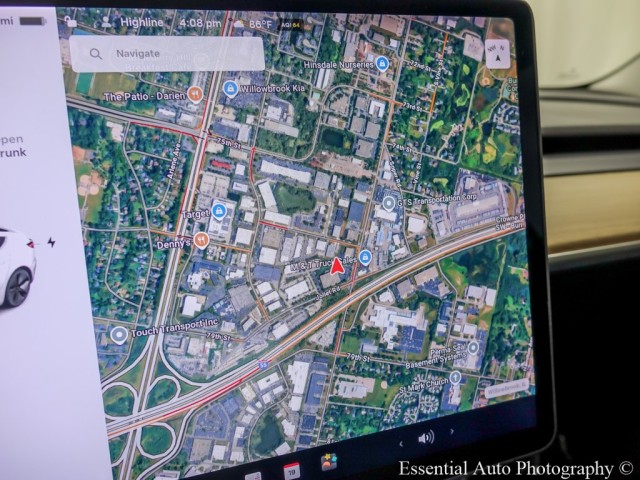
Task: Select the Target map pin
Action: pos(219,211)
